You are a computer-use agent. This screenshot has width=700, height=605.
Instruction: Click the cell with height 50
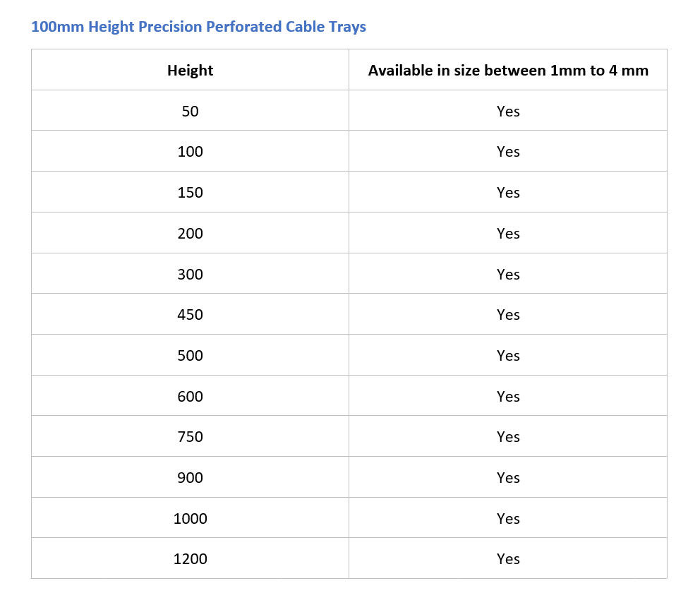(191, 111)
